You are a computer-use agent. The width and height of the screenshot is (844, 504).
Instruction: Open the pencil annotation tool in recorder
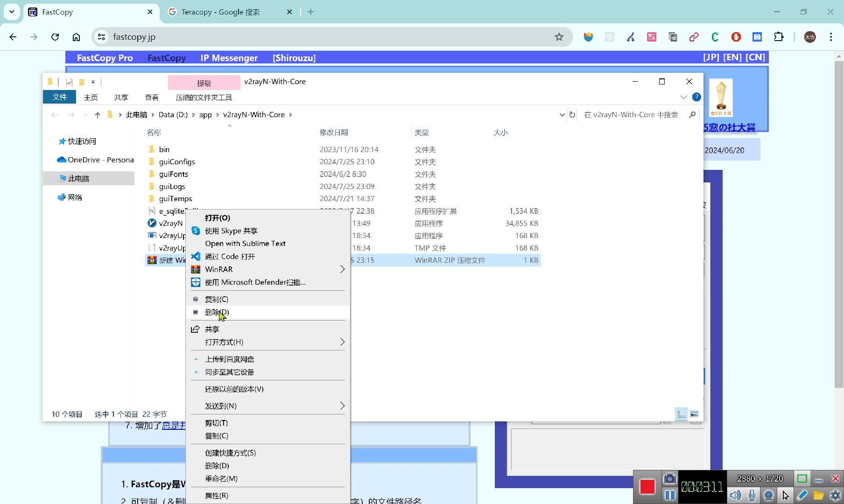click(802, 495)
